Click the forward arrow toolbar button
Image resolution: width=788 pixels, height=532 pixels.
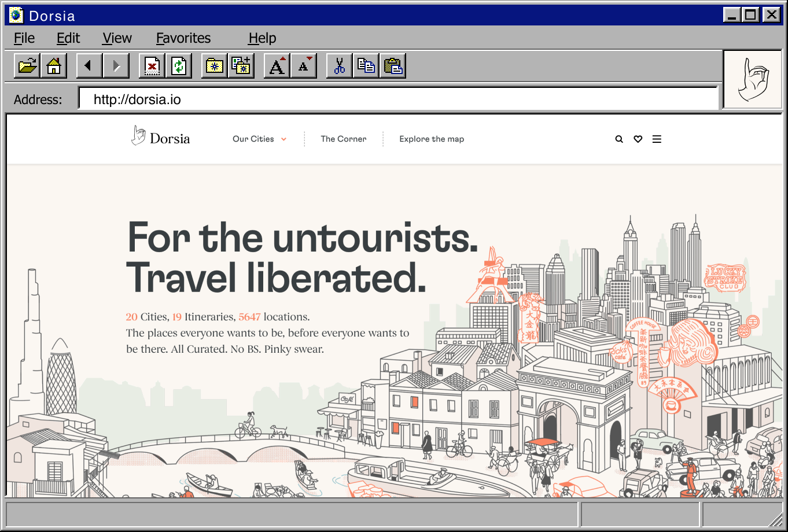(x=116, y=66)
